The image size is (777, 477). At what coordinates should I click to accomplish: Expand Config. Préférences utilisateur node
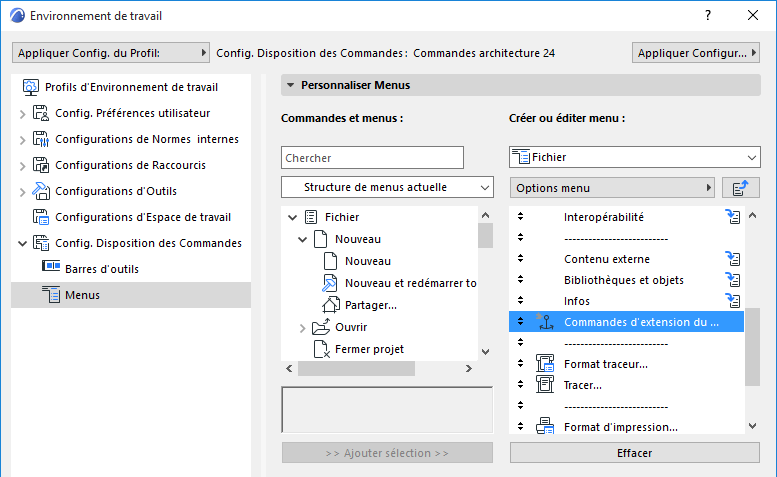(23, 113)
